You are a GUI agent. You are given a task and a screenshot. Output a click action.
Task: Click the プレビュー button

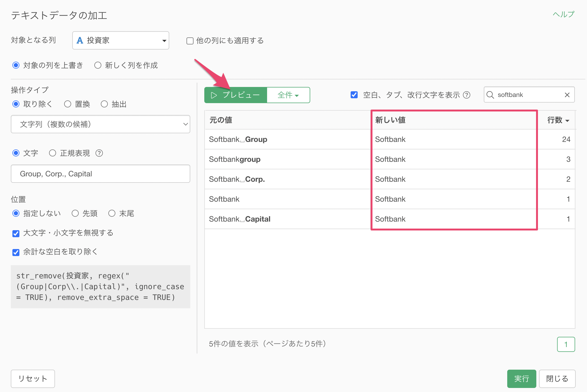coord(236,95)
